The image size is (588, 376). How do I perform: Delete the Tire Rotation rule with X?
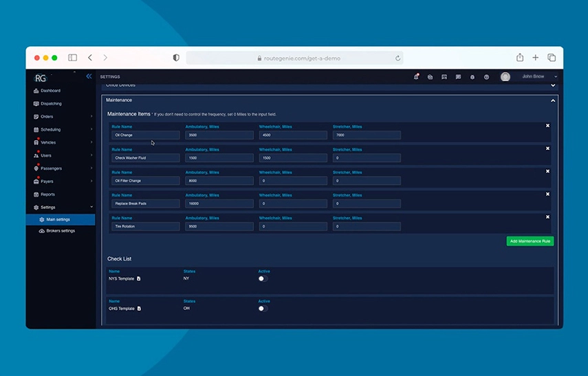pyautogui.click(x=547, y=217)
